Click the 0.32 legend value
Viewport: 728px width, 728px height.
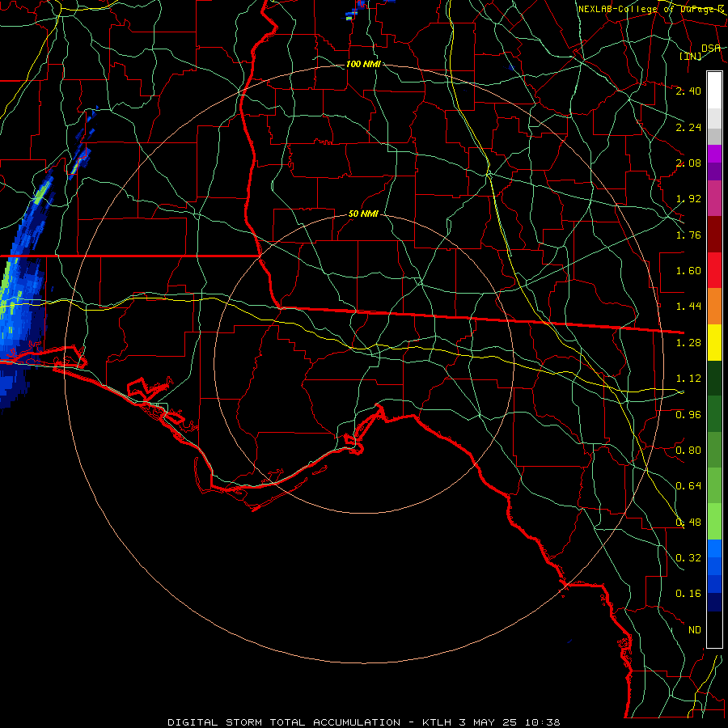(688, 558)
